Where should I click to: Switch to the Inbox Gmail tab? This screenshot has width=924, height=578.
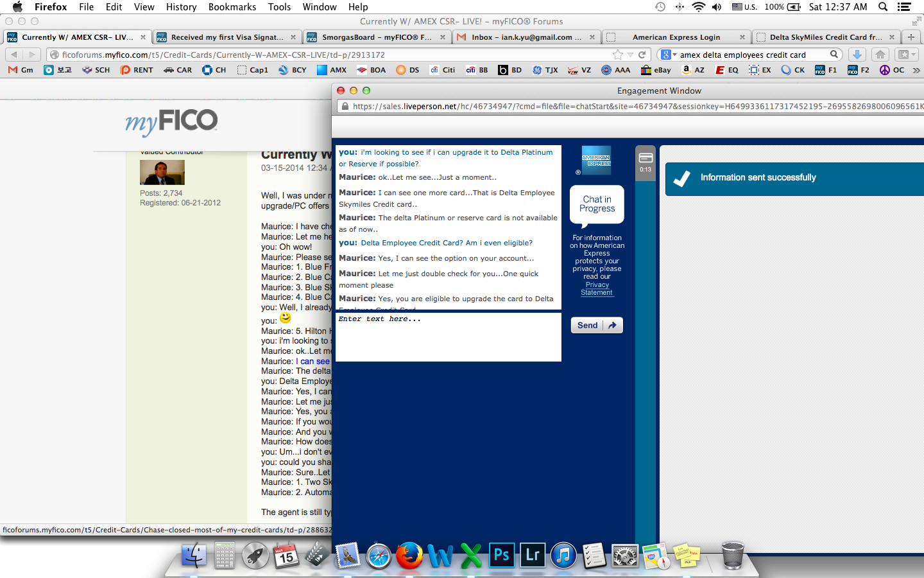(x=526, y=37)
